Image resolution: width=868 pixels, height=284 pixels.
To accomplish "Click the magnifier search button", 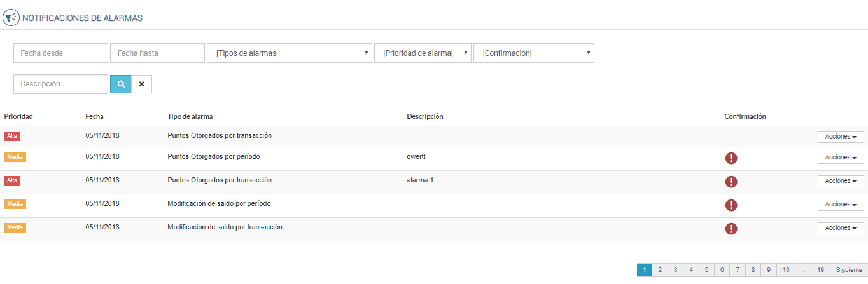I will [x=120, y=84].
